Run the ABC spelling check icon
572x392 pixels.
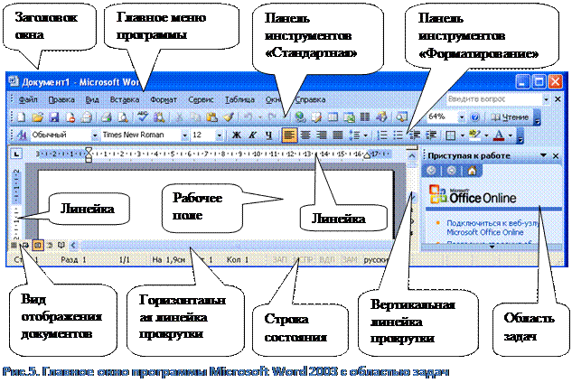[142, 117]
